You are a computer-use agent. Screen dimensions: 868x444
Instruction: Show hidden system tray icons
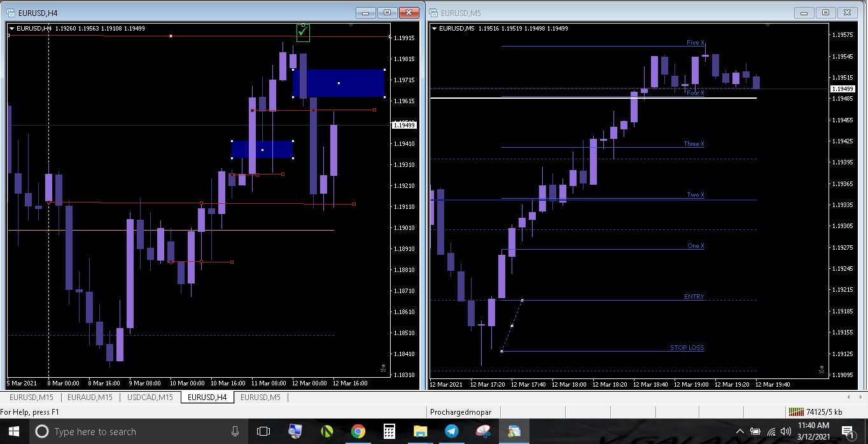click(740, 431)
